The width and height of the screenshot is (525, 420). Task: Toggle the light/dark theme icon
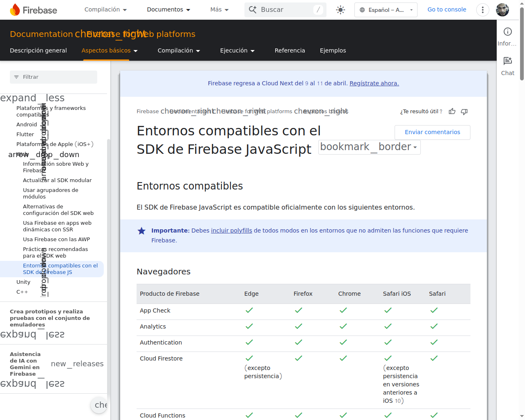[x=340, y=10]
